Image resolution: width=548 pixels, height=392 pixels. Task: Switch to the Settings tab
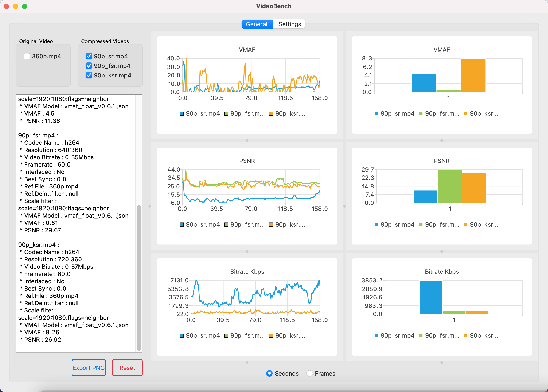[x=290, y=24]
